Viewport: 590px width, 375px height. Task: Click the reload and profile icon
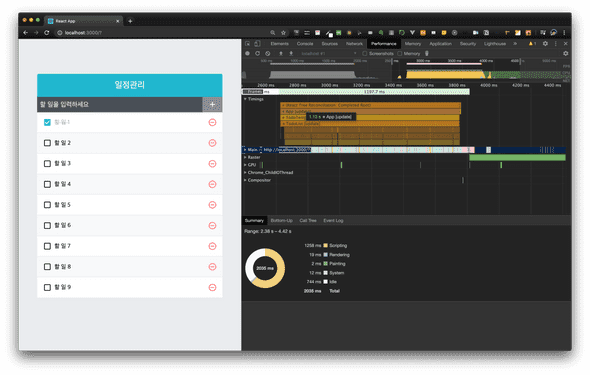[x=257, y=53]
